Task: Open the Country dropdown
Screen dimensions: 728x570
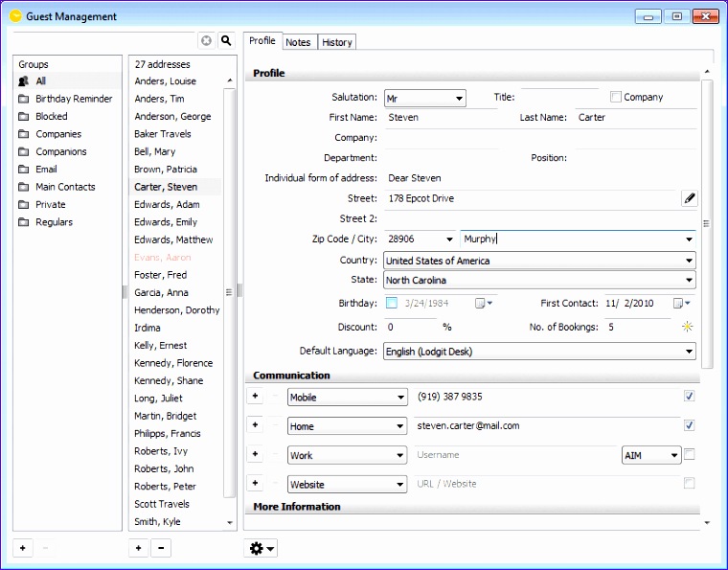Action: [x=539, y=261]
